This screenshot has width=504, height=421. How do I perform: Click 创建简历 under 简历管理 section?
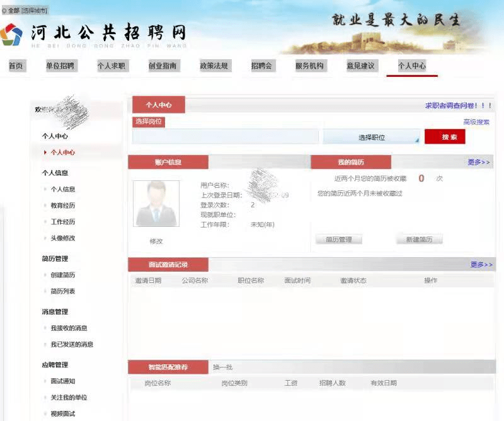(64, 275)
